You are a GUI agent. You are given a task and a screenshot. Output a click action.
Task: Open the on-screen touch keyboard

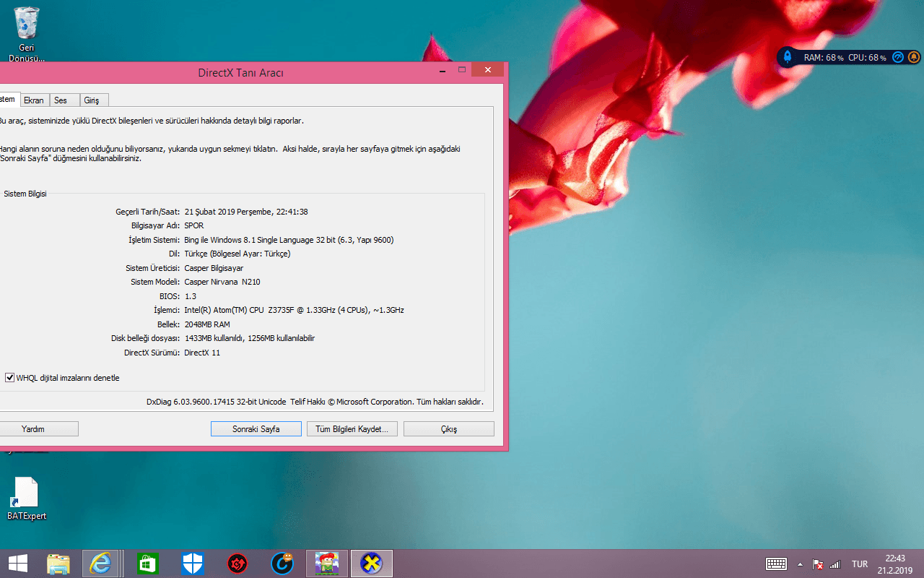pos(777,564)
